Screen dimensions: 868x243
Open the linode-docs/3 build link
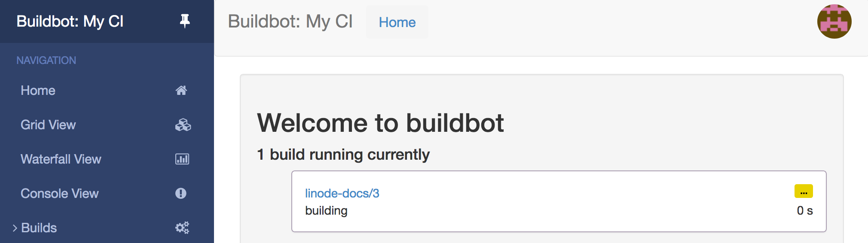342,193
